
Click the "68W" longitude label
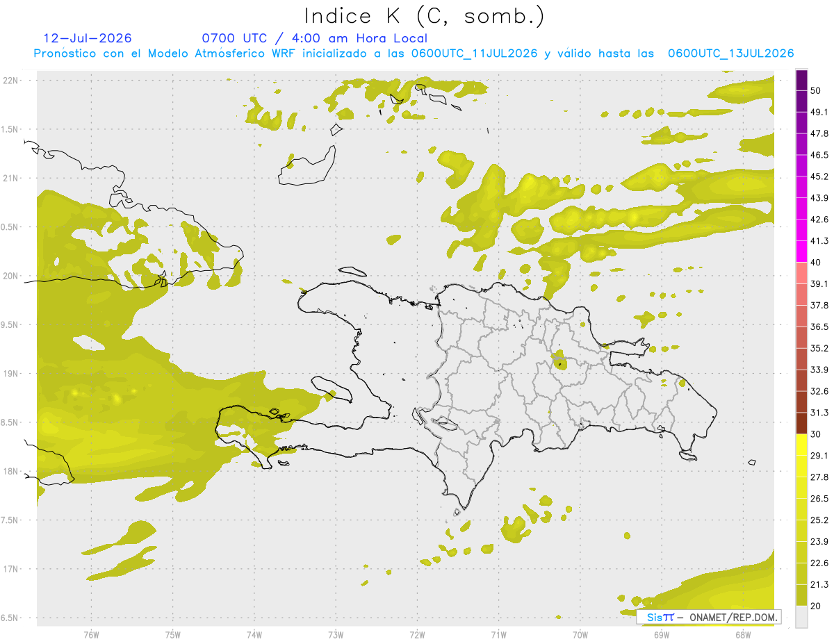tap(742, 634)
